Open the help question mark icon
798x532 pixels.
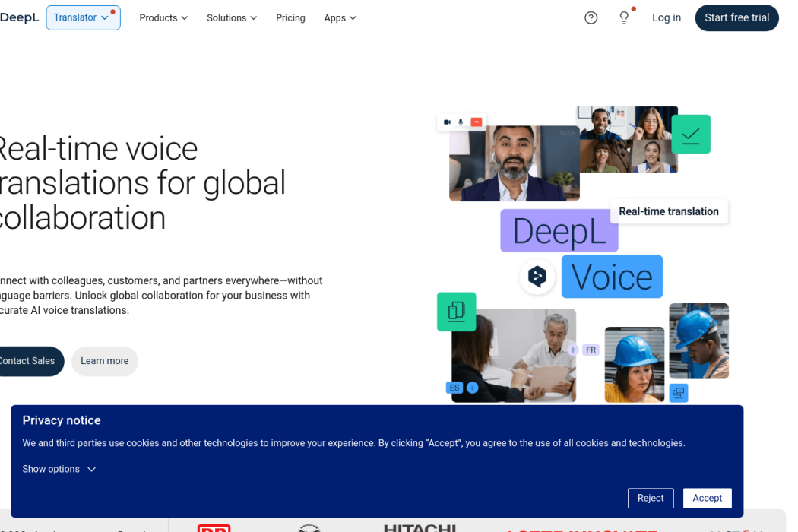[591, 17]
